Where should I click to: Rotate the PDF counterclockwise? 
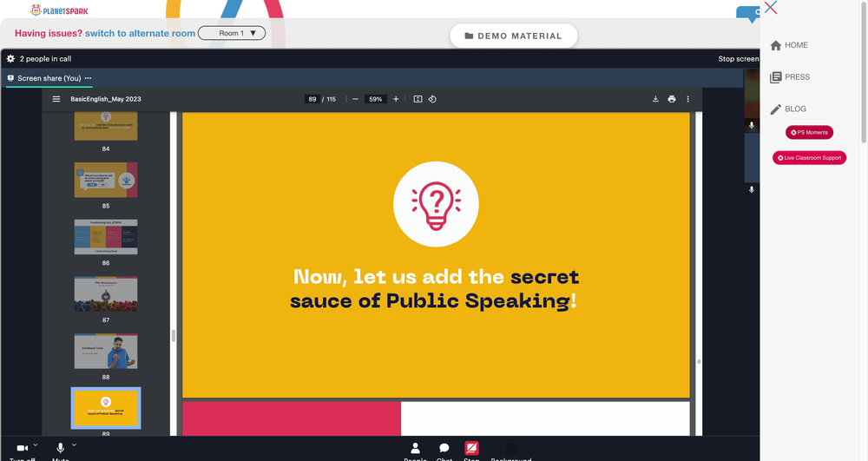(x=432, y=99)
